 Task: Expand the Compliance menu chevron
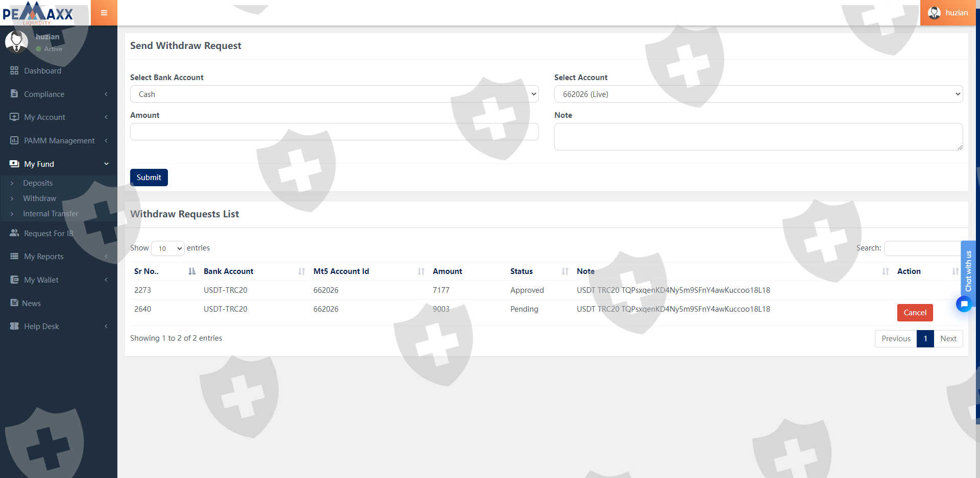click(x=106, y=94)
